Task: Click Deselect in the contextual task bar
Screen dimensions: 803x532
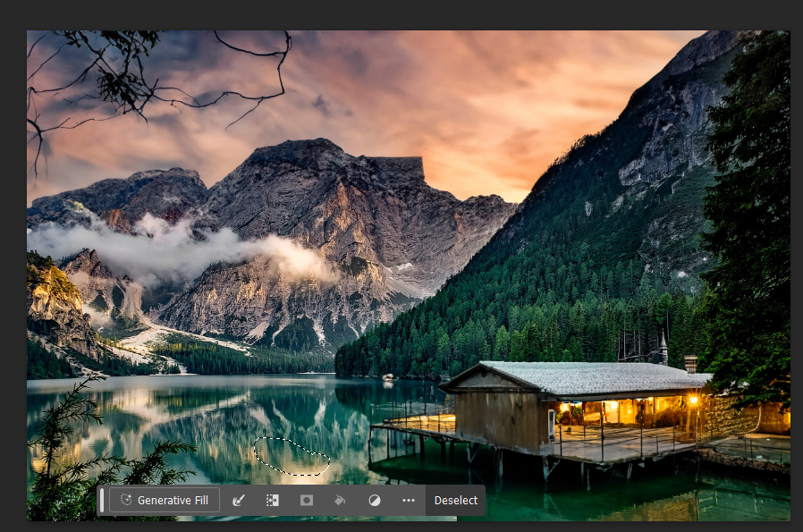Action: click(x=456, y=500)
